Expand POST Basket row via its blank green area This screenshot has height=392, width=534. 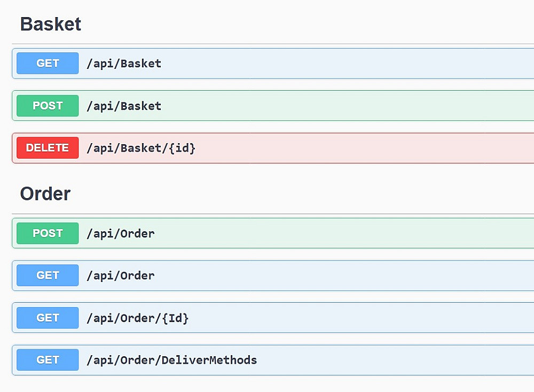point(347,106)
